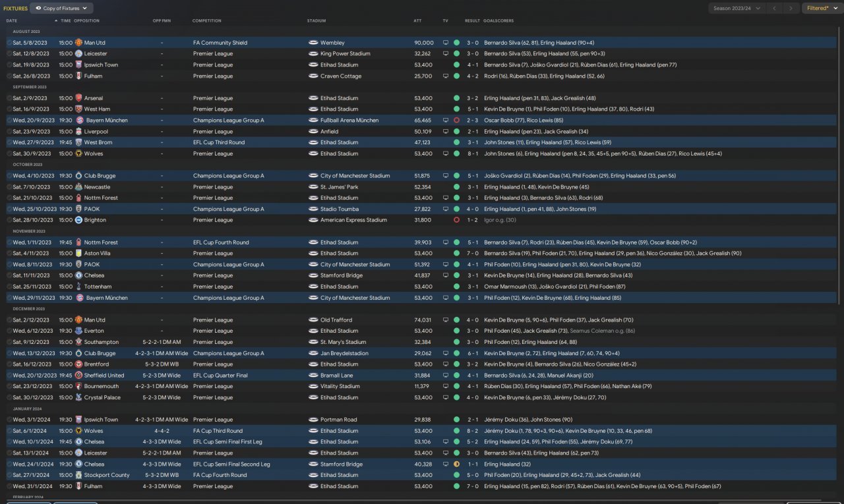This screenshot has height=504, width=844.
Task: Click the TV icon in the Liverpool row
Action: (446, 132)
